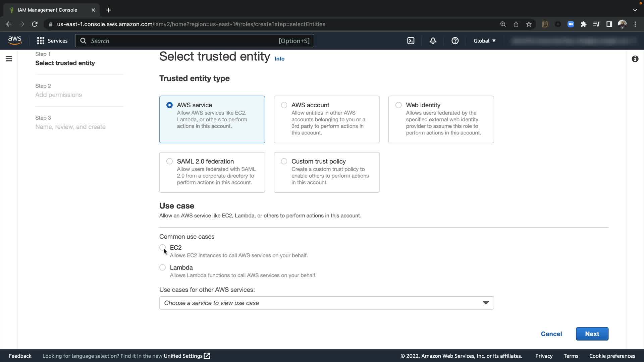Open AWS CloudShell terminal icon
The image size is (644, 362).
[x=411, y=41]
